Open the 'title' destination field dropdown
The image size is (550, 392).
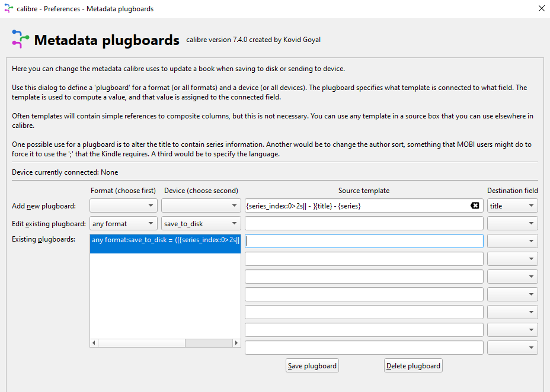click(512, 205)
